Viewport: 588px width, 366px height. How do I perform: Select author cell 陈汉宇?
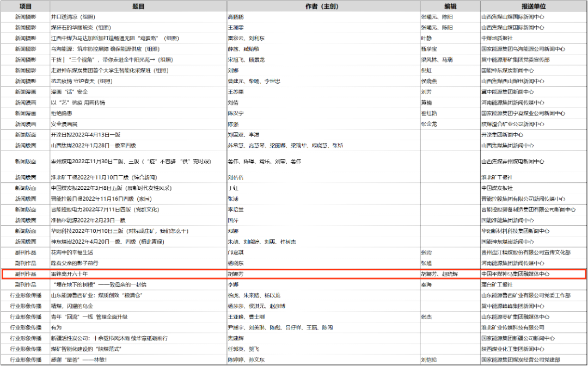point(235,113)
